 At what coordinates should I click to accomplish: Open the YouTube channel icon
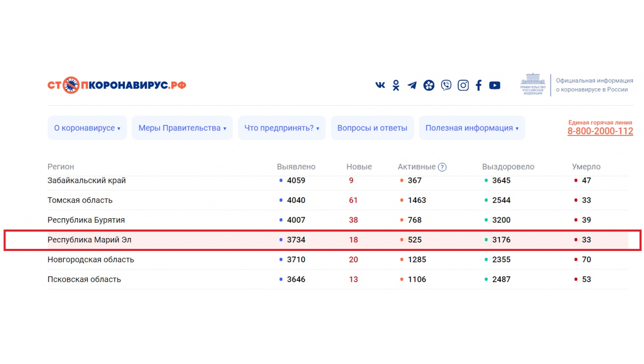tap(494, 85)
